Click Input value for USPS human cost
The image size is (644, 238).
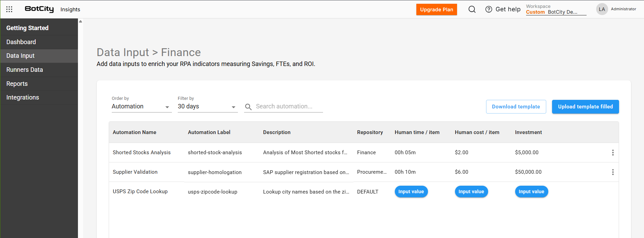[471, 191]
